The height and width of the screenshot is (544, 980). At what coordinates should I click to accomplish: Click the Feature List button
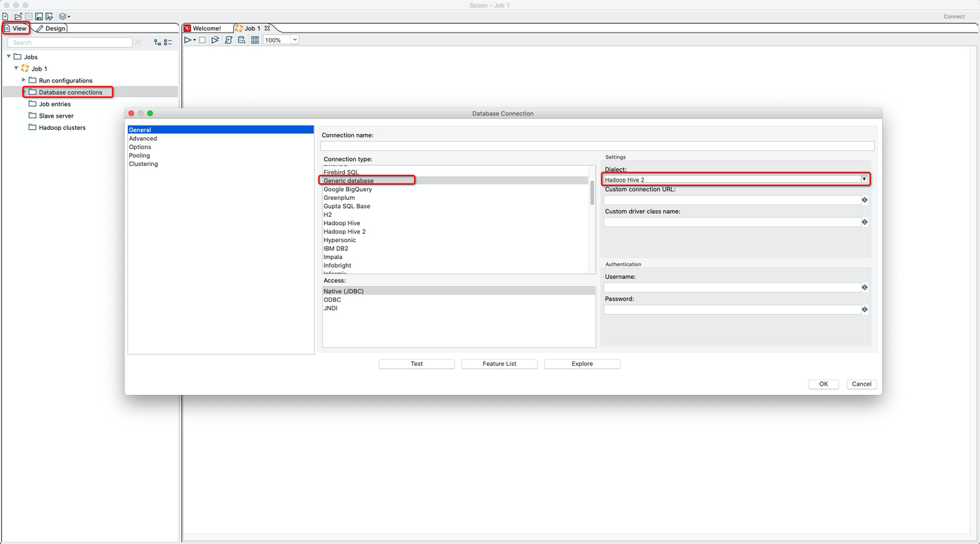click(x=500, y=364)
